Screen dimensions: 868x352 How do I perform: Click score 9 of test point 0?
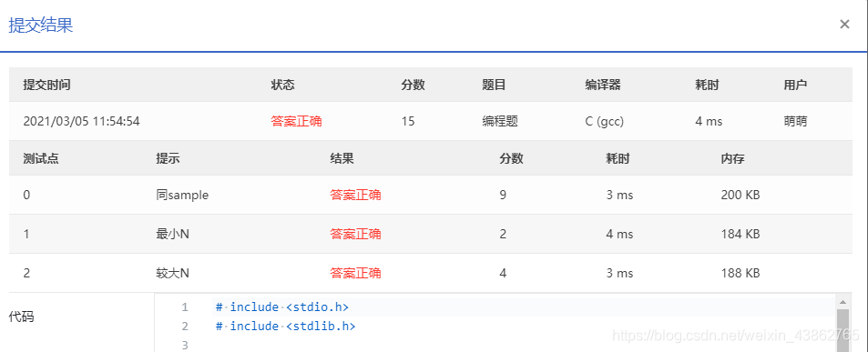point(503,195)
